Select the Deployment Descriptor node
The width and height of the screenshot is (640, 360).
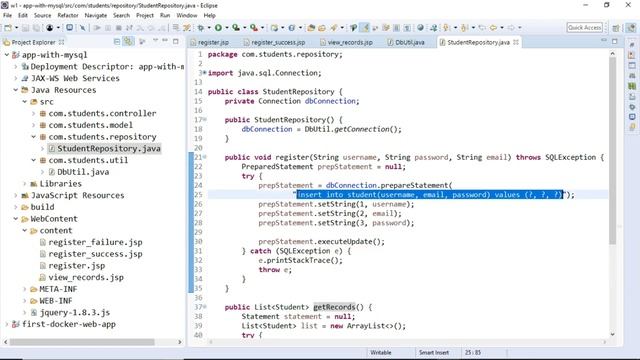(x=107, y=67)
